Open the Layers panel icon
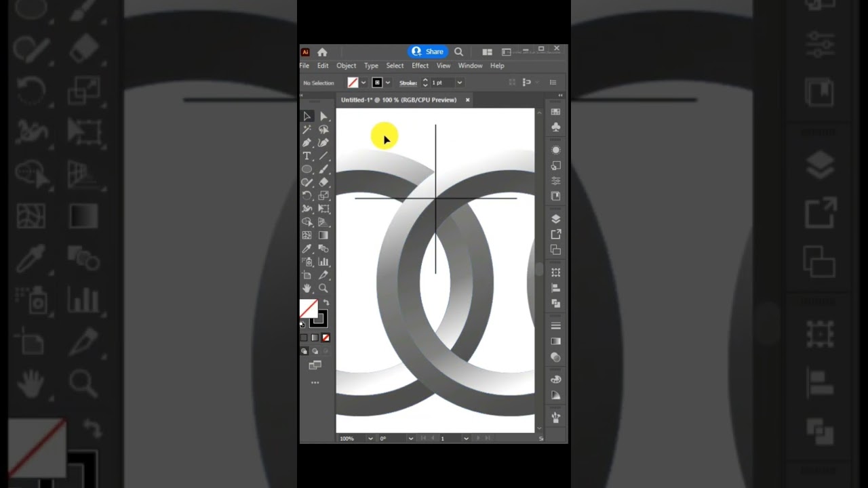Viewport: 868px width, 488px height. [556, 219]
